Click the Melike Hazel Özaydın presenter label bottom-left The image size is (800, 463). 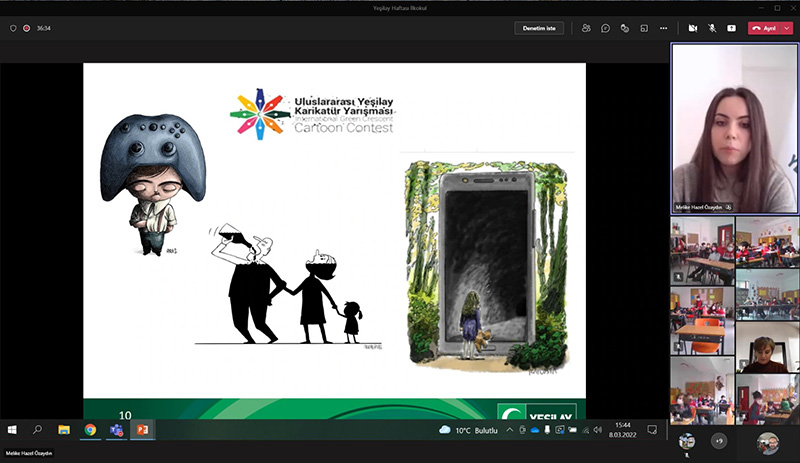[x=29, y=453]
